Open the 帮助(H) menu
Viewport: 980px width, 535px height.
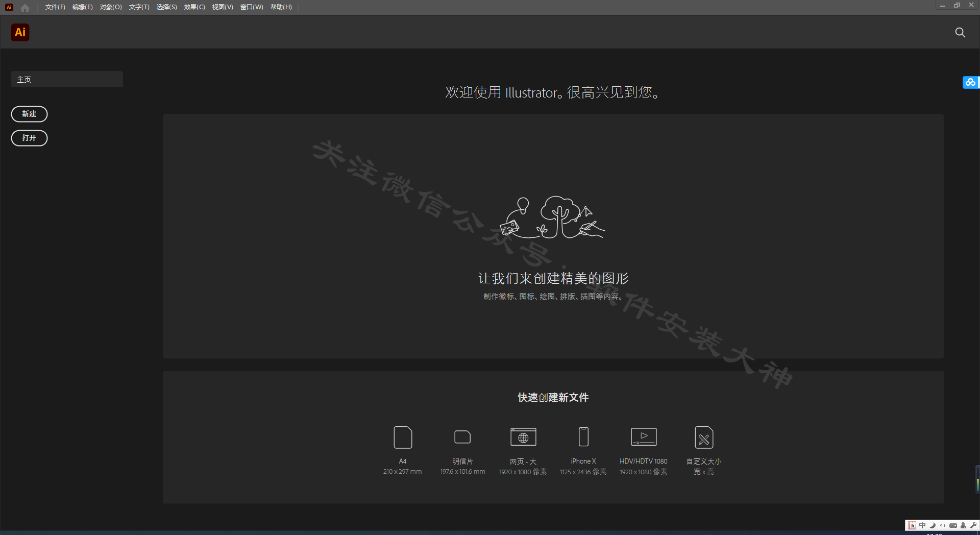click(281, 7)
